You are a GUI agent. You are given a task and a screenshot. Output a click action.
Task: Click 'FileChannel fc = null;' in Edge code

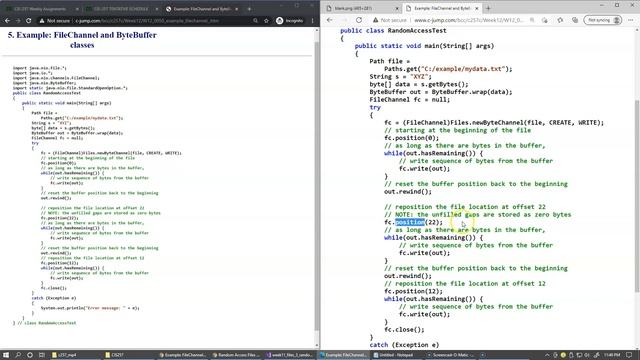[409, 100]
